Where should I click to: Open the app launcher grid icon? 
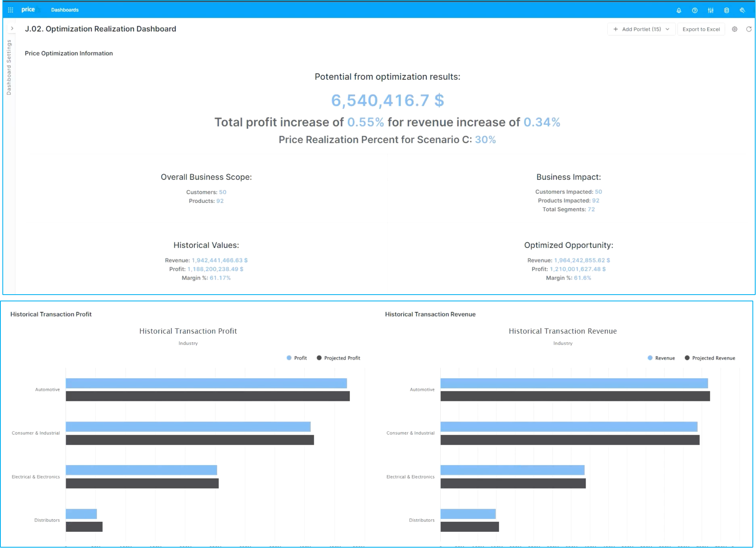11,10
